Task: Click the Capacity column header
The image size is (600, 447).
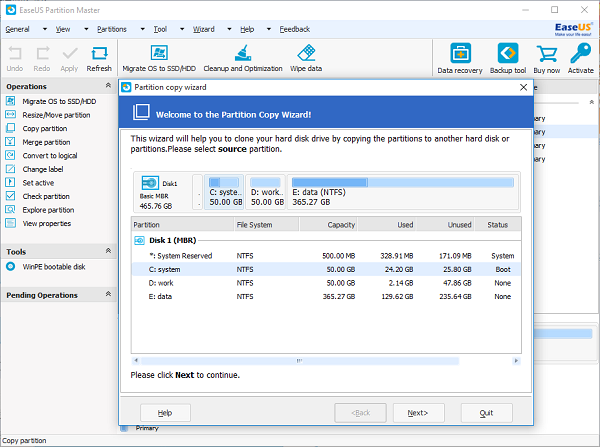Action: [x=328, y=225]
